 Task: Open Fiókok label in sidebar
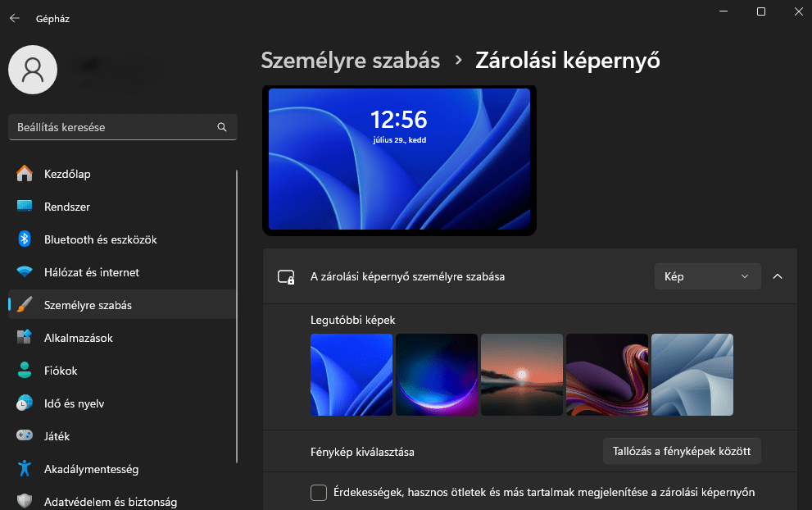[x=61, y=371]
